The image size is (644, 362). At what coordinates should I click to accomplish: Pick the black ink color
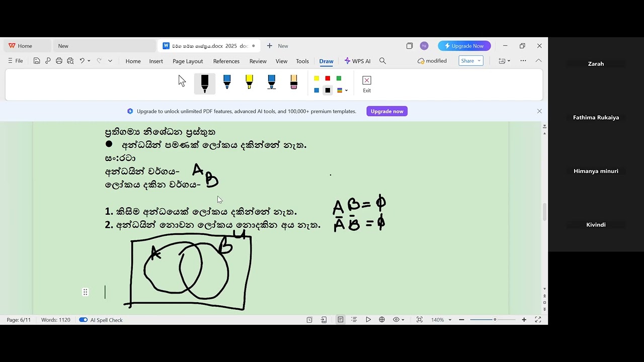click(x=328, y=90)
